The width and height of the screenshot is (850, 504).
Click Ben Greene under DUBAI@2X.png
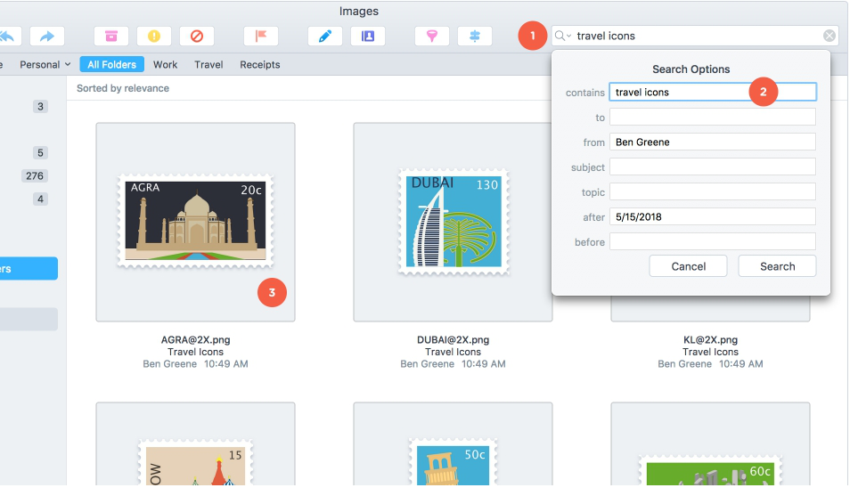pos(427,364)
